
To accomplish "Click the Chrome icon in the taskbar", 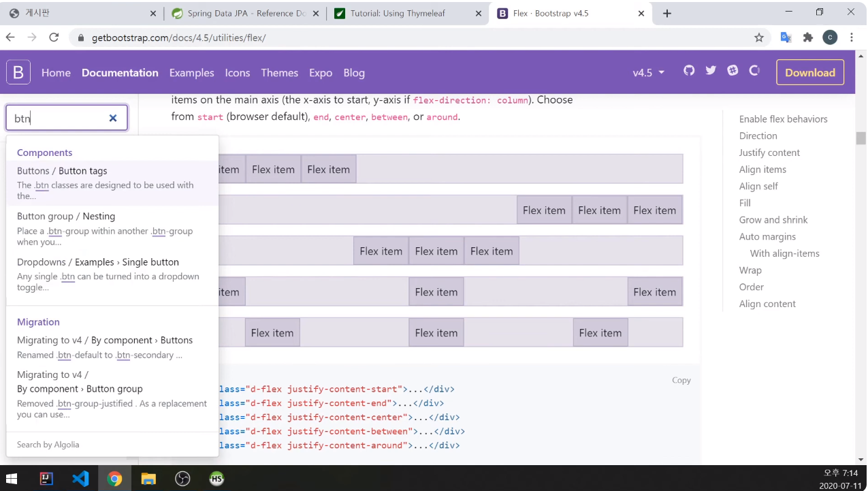I will (x=114, y=479).
